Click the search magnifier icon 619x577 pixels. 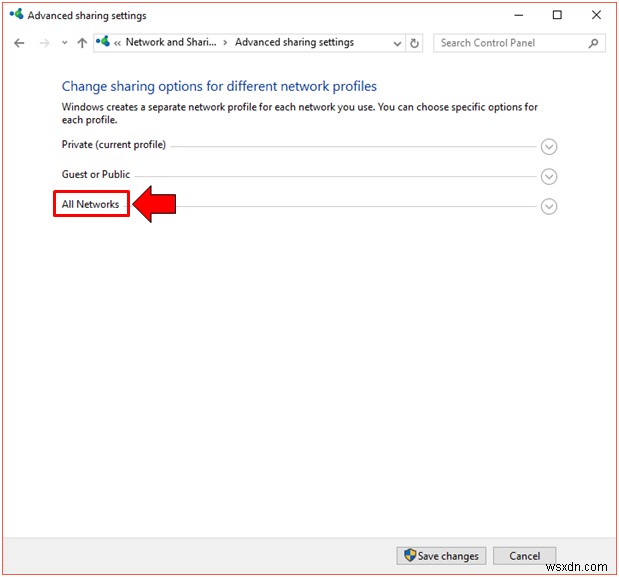click(593, 43)
